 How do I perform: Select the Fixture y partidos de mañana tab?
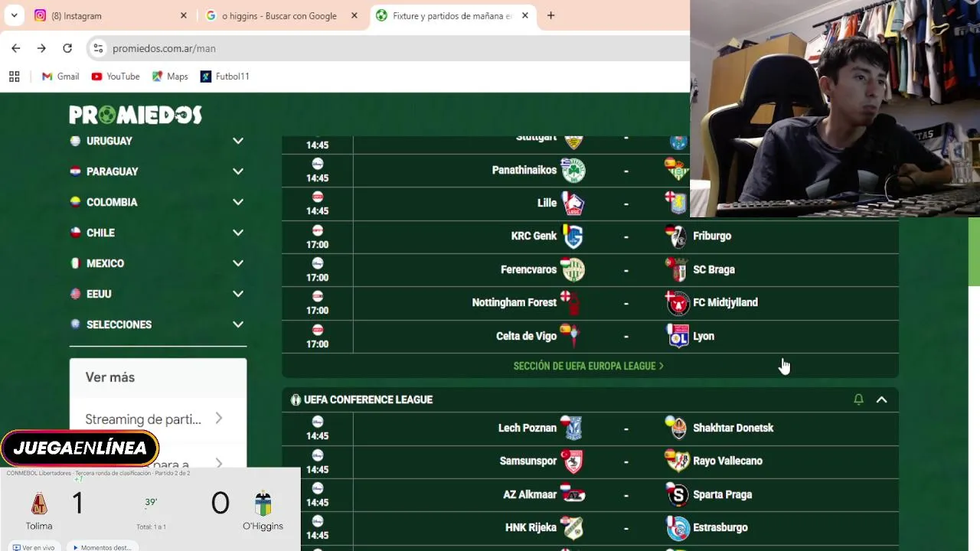pos(452,15)
